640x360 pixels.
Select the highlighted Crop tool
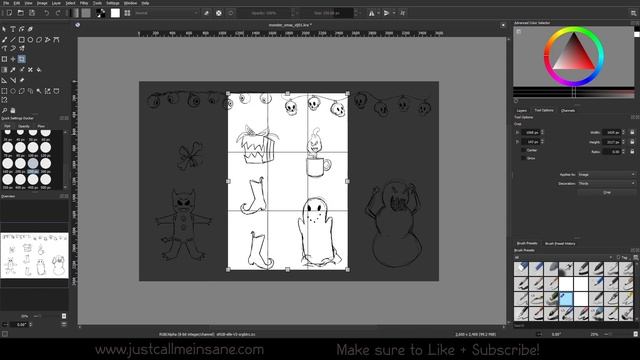(22, 59)
